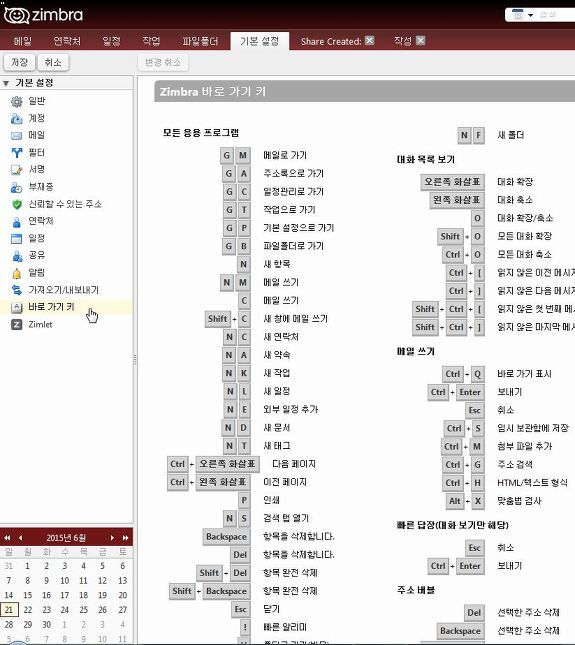Select the 메일 envelope icon in sidebar
This screenshot has width=575, height=645.
pos(16,136)
